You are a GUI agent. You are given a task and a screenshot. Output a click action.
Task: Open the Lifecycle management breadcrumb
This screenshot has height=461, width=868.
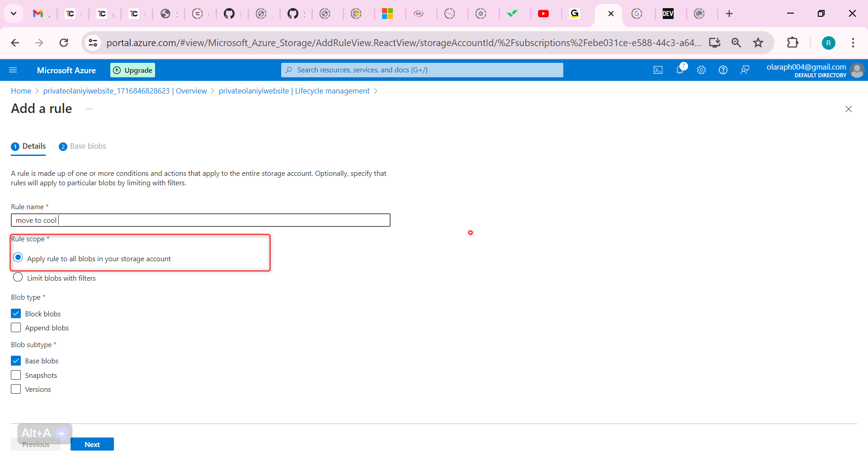click(294, 91)
